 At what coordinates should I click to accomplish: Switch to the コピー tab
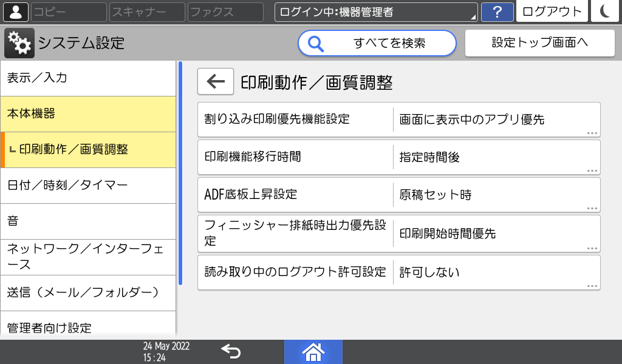point(69,12)
